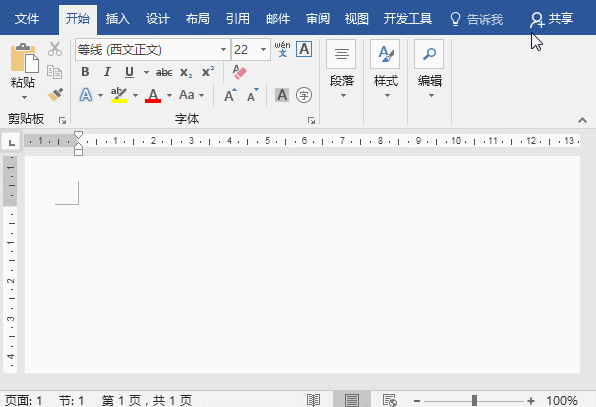Toggle Subscript formatting
The width and height of the screenshot is (596, 407).
tap(186, 72)
